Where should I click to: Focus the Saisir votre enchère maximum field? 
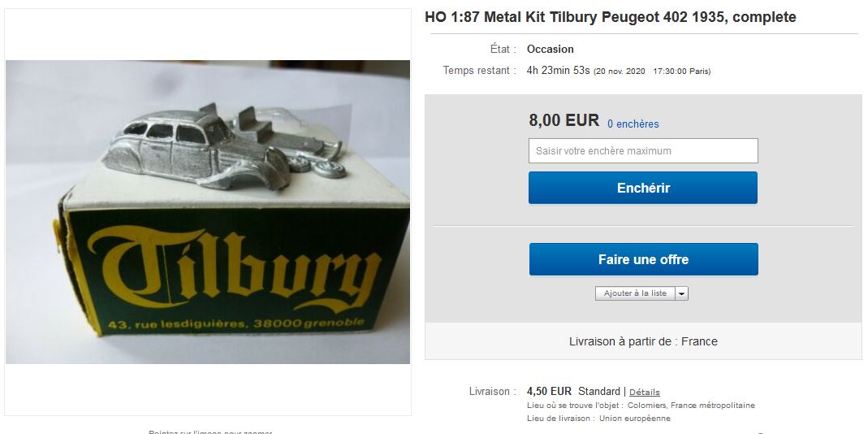(643, 151)
